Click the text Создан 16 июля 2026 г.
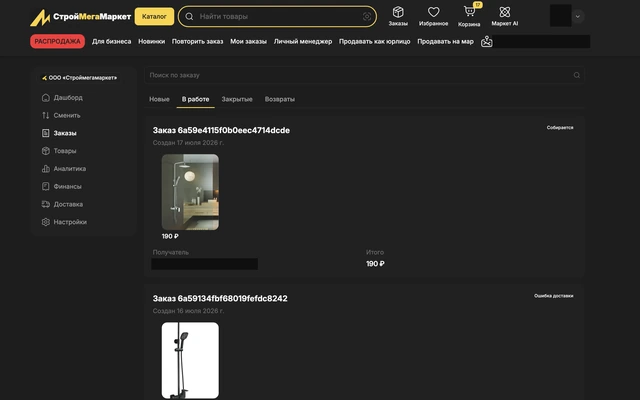640x400 pixels. click(188, 311)
